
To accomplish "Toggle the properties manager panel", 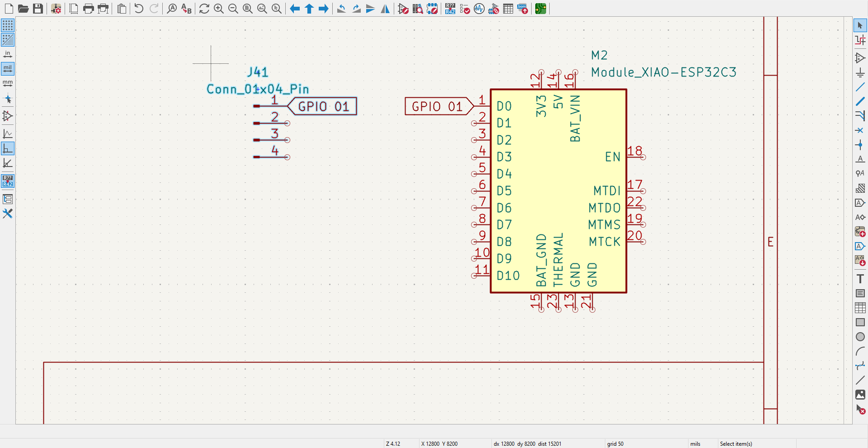I will (8, 214).
